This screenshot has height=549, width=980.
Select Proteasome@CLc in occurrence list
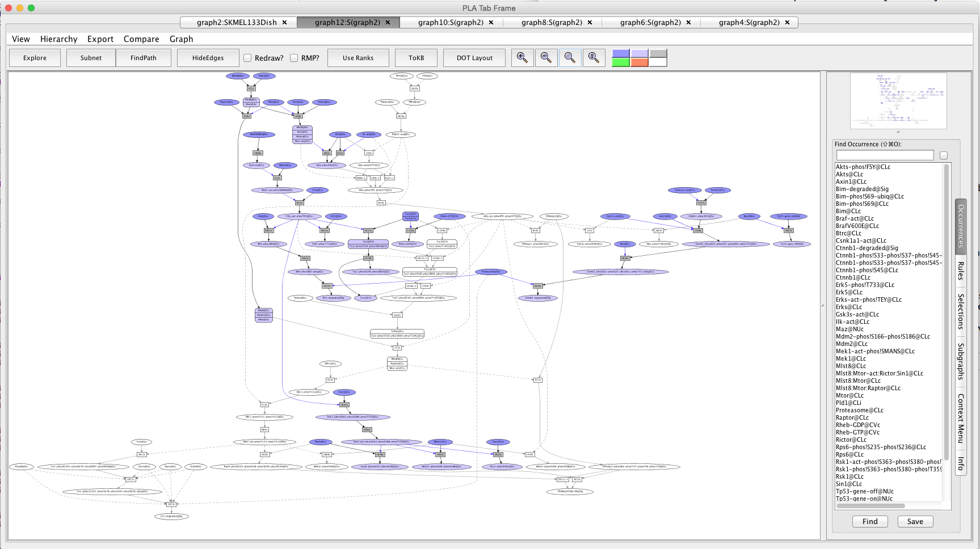860,410
